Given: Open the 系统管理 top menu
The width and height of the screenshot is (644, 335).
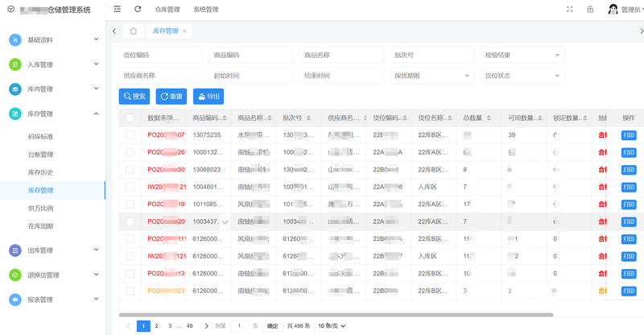Looking at the screenshot, I should pyautogui.click(x=205, y=10).
